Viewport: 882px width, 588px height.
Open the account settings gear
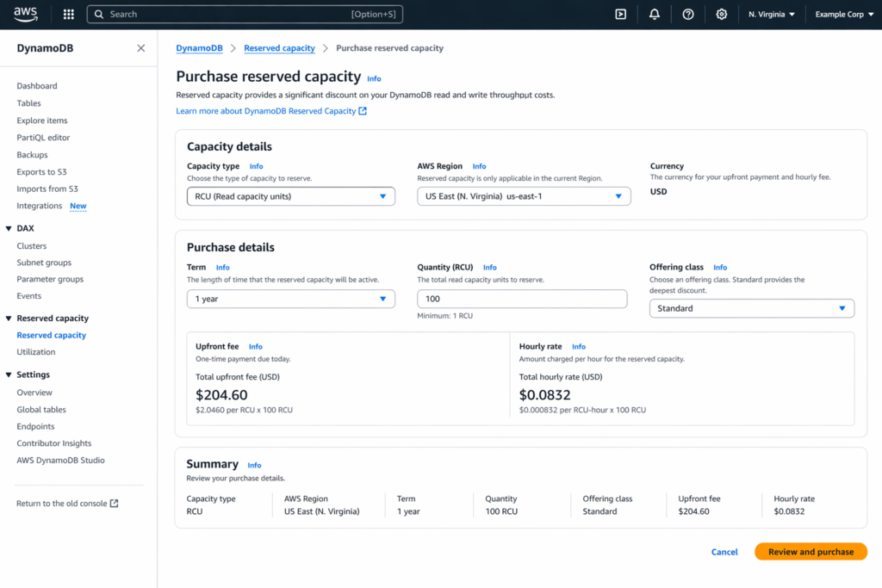click(x=721, y=14)
